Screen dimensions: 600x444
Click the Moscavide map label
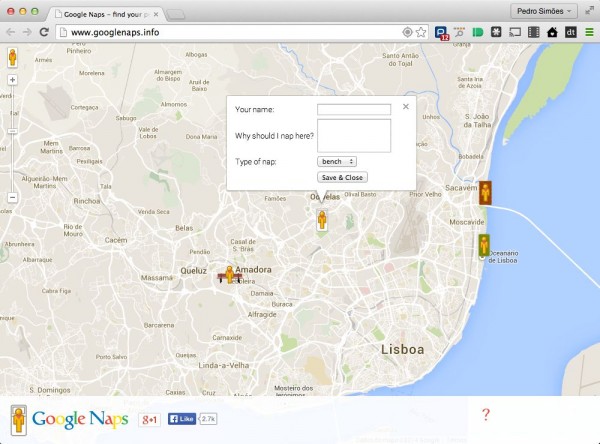pyautogui.click(x=467, y=222)
